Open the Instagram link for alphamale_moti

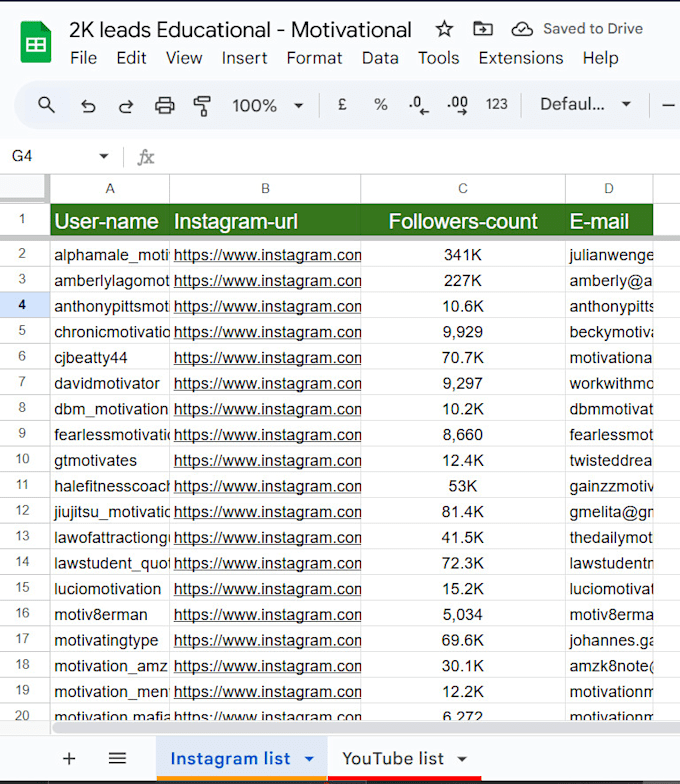click(x=267, y=255)
